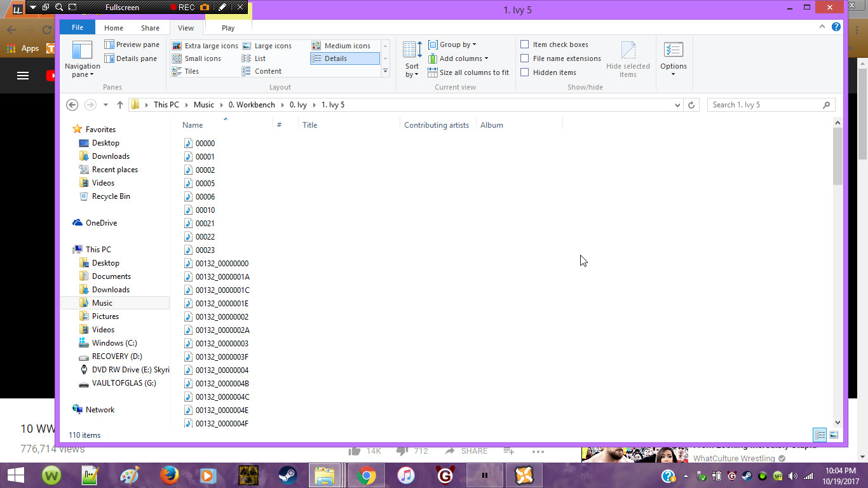The height and width of the screenshot is (488, 868).
Task: Open Firefox from the taskbar
Action: click(169, 475)
